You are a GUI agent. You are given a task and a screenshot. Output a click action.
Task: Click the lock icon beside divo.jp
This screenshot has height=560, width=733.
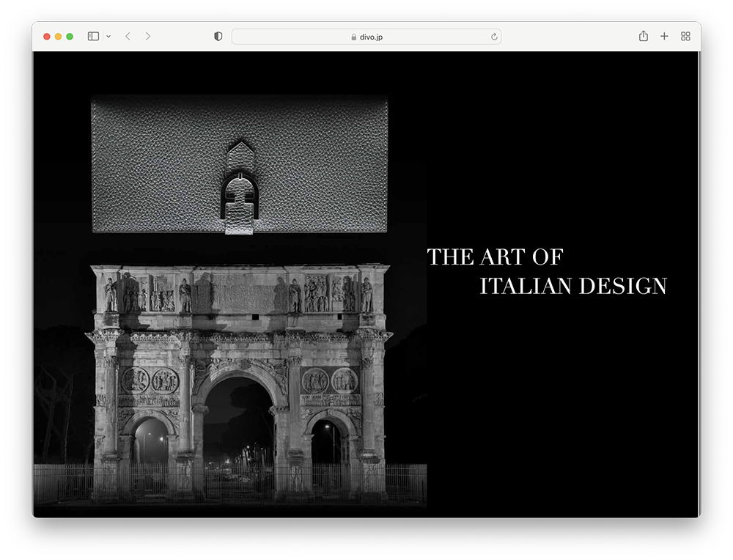coord(353,37)
